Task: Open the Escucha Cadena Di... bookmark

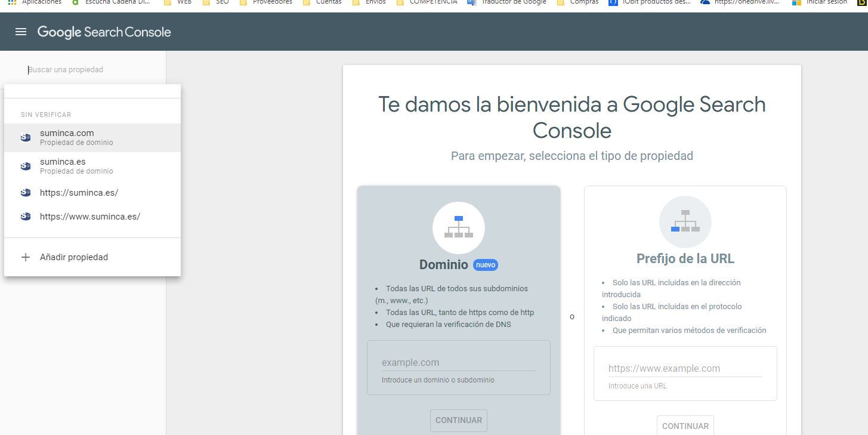Action: (111, 2)
